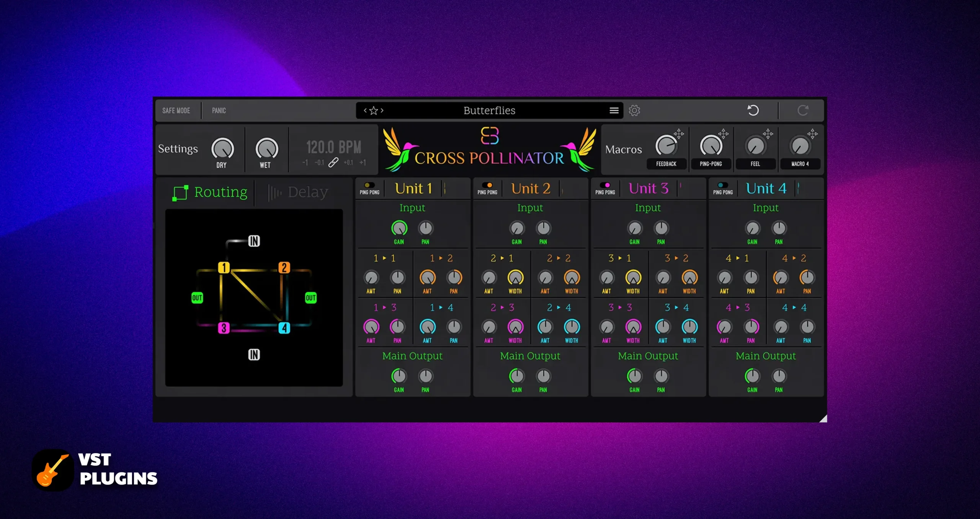The width and height of the screenshot is (980, 519).
Task: Toggle Safe Mode
Action: click(176, 111)
